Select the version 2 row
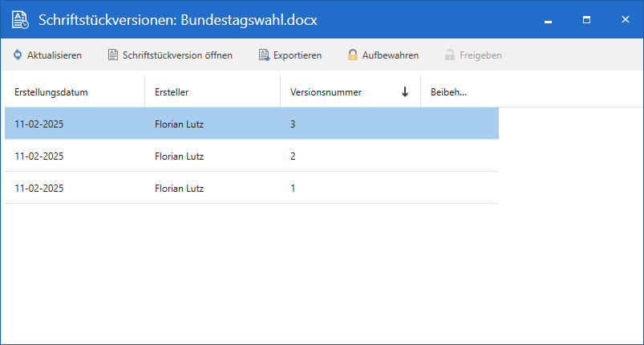Screen dimensions: 644x345 click(252, 156)
